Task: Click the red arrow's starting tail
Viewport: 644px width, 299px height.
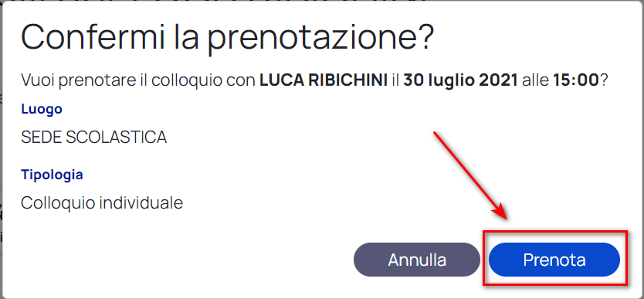Action: click(435, 133)
